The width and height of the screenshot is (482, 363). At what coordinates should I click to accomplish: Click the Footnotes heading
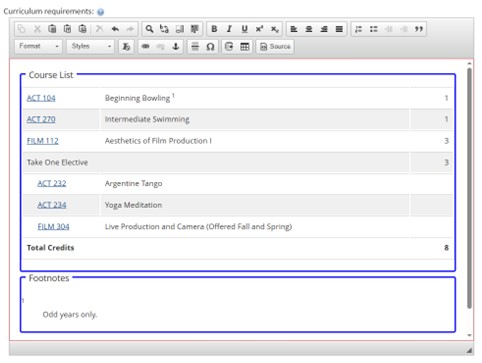click(49, 278)
